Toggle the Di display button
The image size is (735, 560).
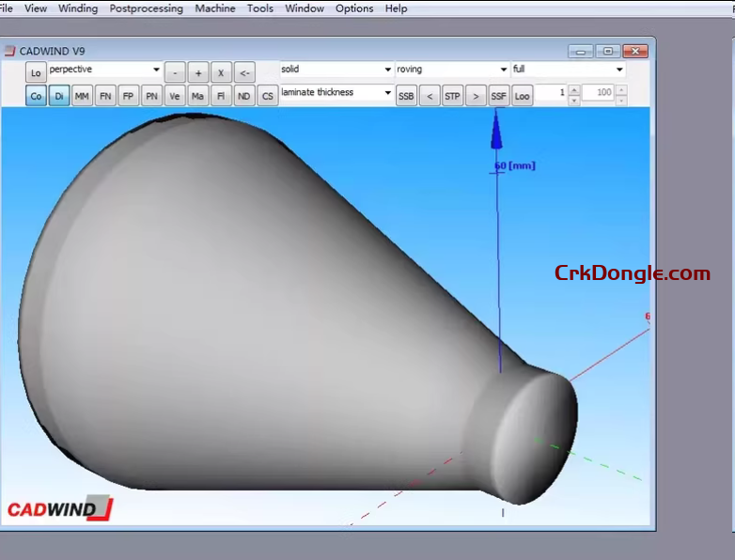pyautogui.click(x=59, y=96)
